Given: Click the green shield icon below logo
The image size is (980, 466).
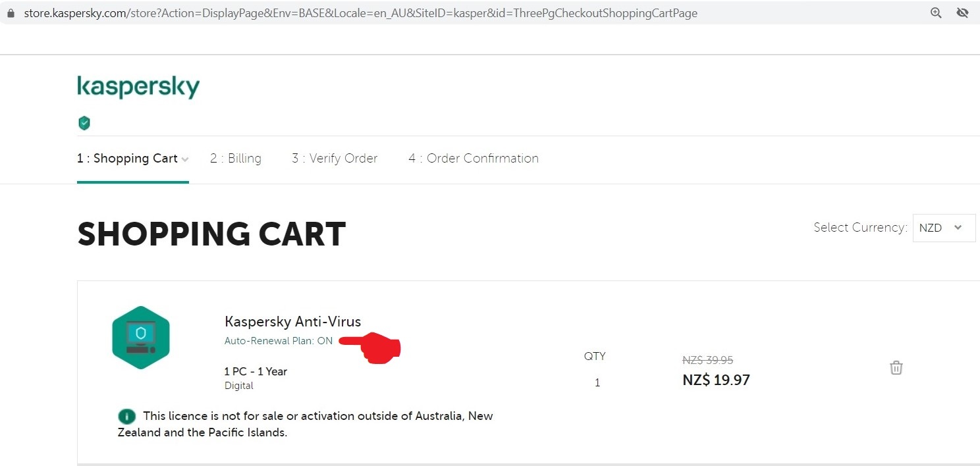Looking at the screenshot, I should tap(84, 123).
